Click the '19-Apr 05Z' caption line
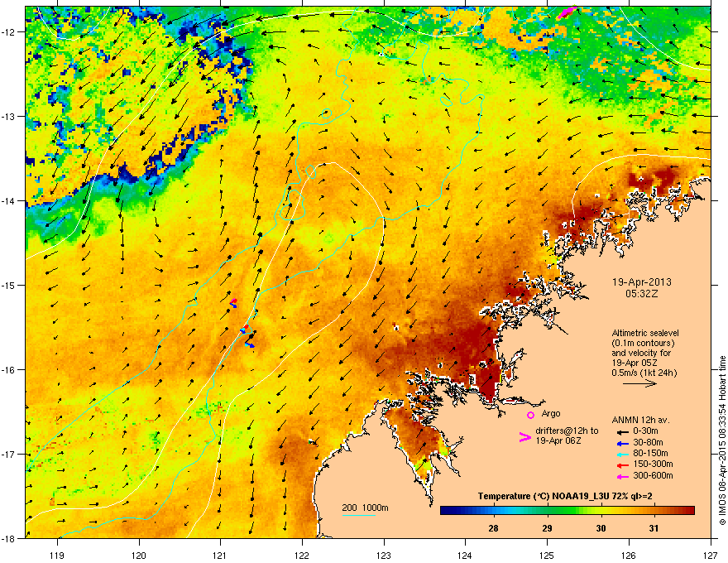This screenshot has width=728, height=563. (634, 363)
